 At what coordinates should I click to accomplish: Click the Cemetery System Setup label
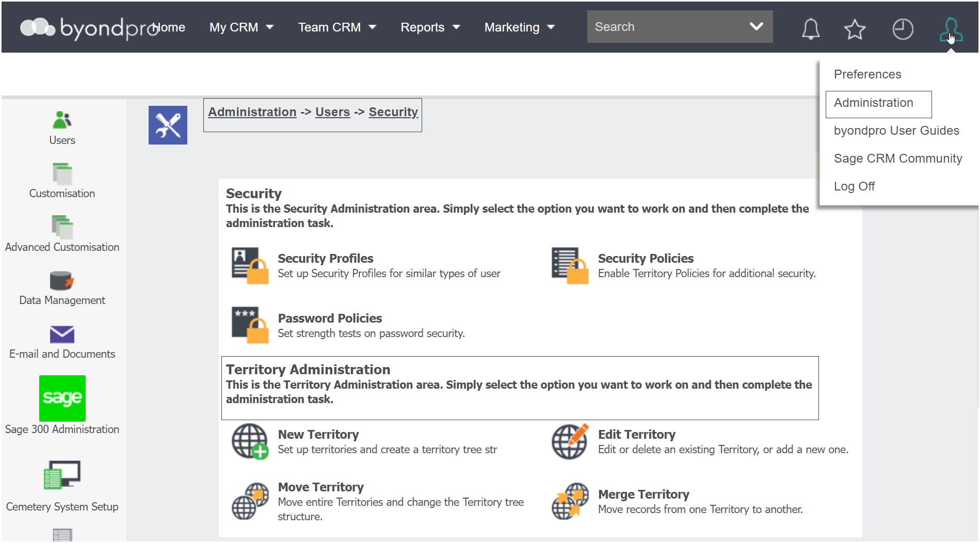coord(62,507)
